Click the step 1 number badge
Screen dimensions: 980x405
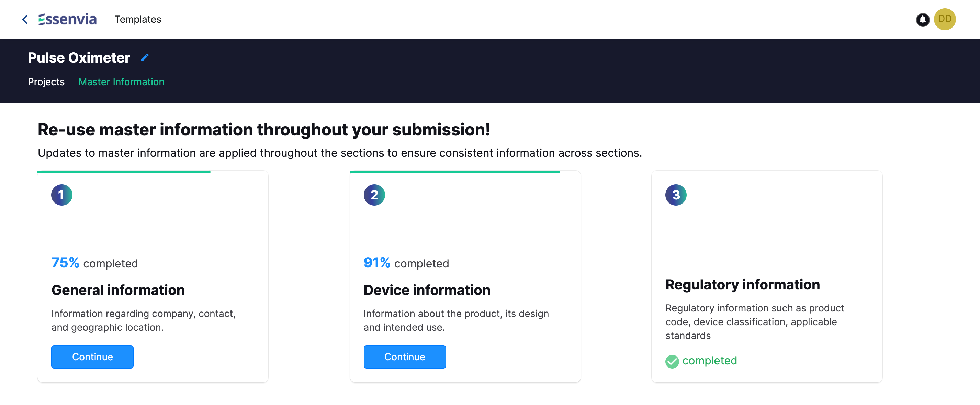pyautogui.click(x=61, y=195)
